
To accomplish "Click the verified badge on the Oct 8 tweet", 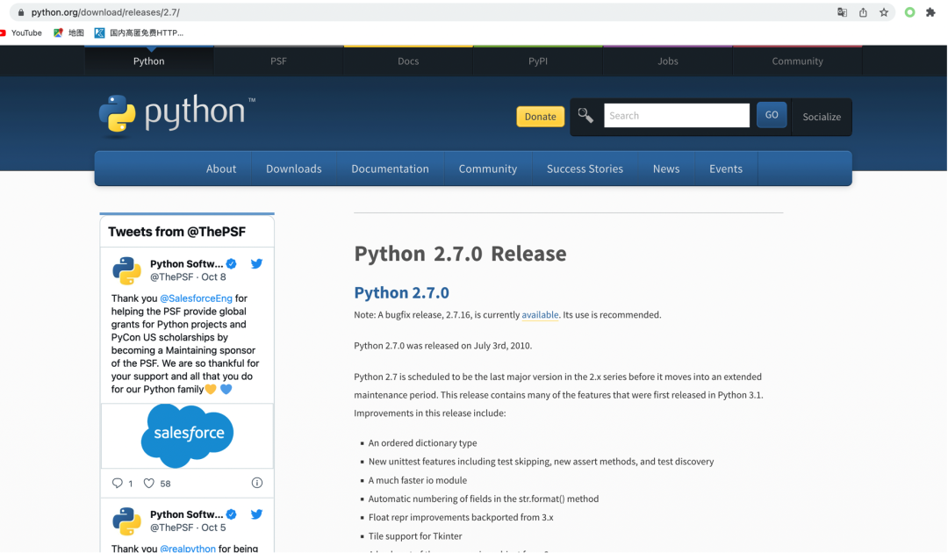I will coord(231,263).
